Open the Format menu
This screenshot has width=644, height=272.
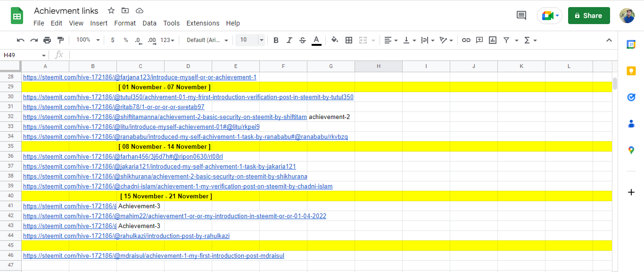[x=125, y=23]
